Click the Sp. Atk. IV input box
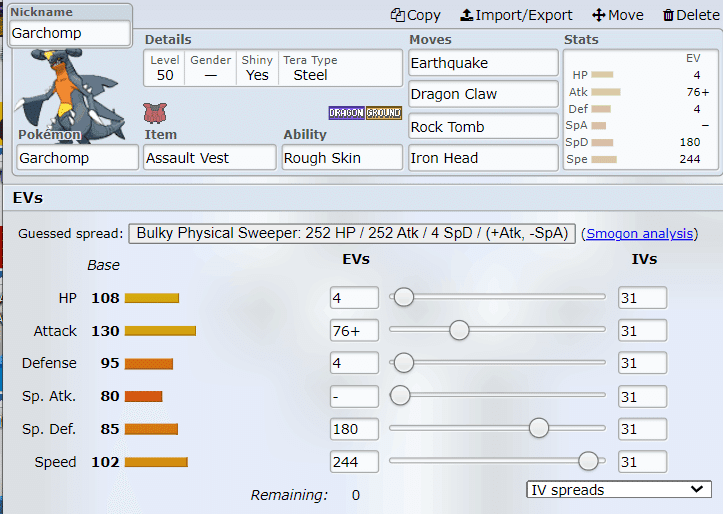This screenshot has height=514, width=723. pos(642,396)
